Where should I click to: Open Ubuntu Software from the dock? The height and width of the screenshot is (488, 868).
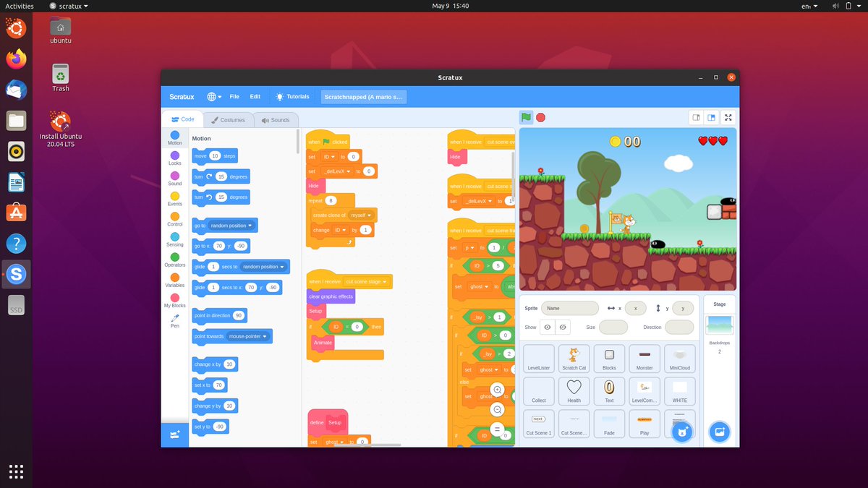(16, 213)
